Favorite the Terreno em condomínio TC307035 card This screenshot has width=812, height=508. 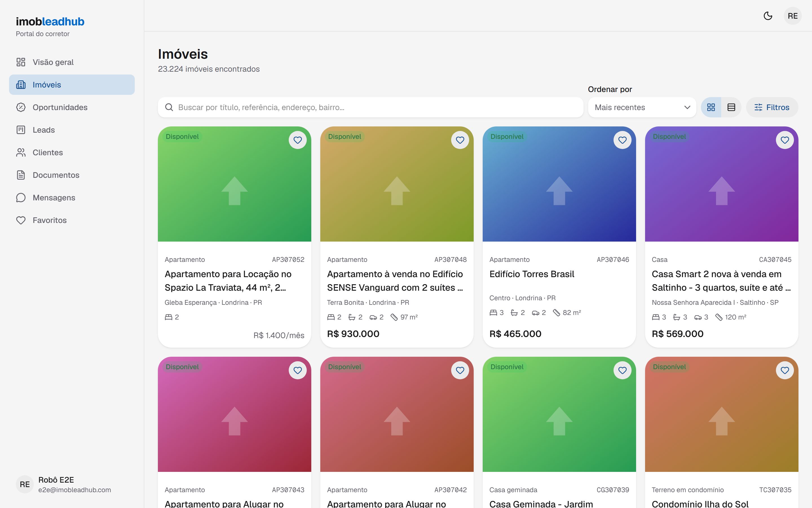785,370
